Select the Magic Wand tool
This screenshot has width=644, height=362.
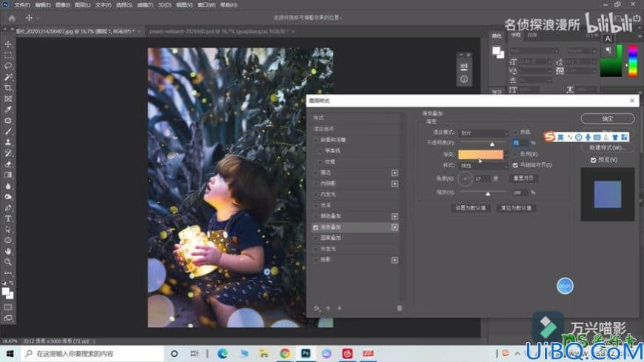coord(8,77)
